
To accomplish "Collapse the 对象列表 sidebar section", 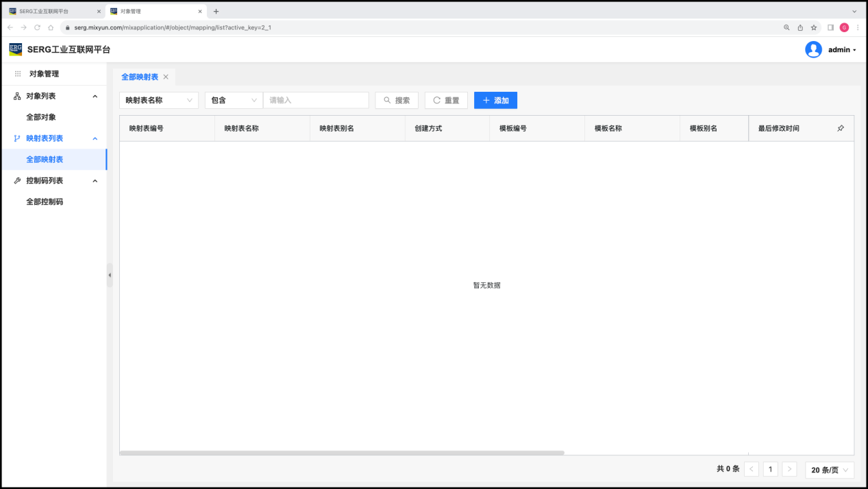I will point(95,97).
